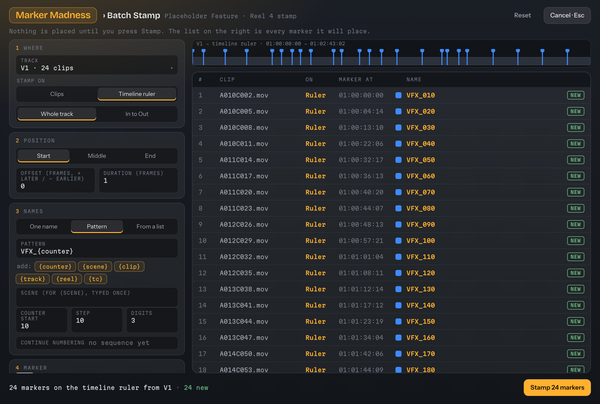Screen dimensions: 600x404
Task: Click the Counter start field
Action: click(x=42, y=320)
